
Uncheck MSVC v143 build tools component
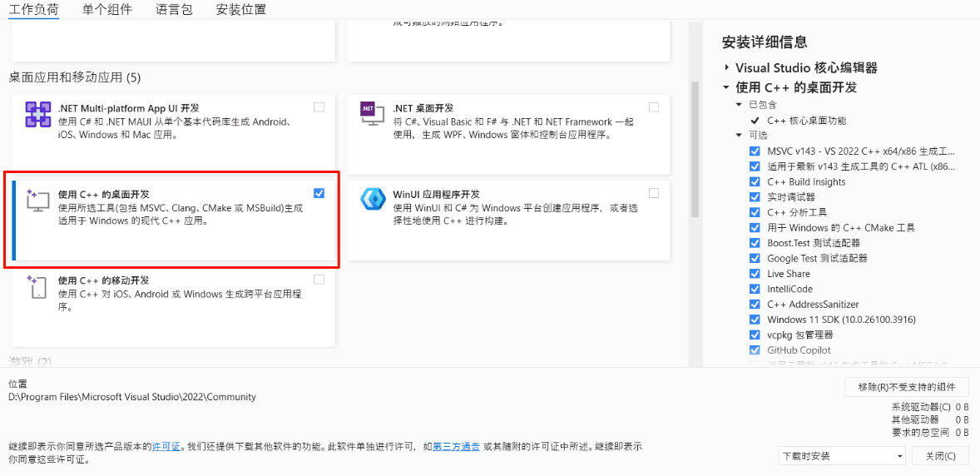click(x=755, y=151)
